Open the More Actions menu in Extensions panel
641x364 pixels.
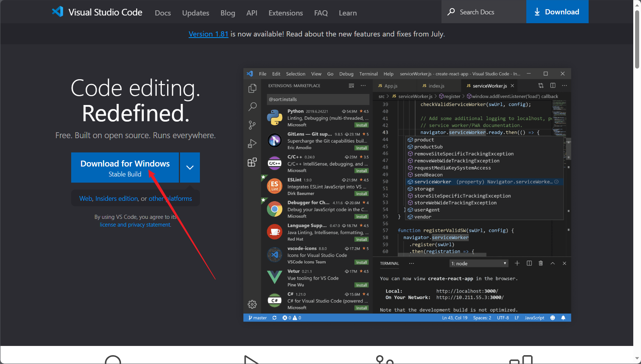pyautogui.click(x=363, y=85)
